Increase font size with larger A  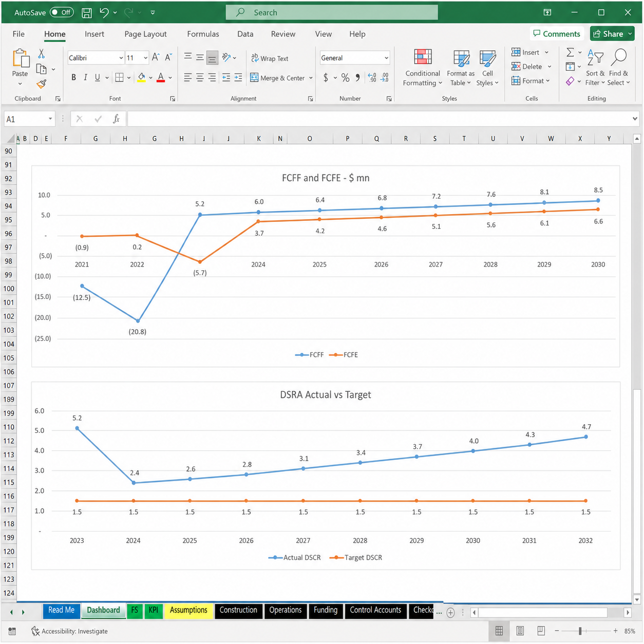(x=156, y=58)
